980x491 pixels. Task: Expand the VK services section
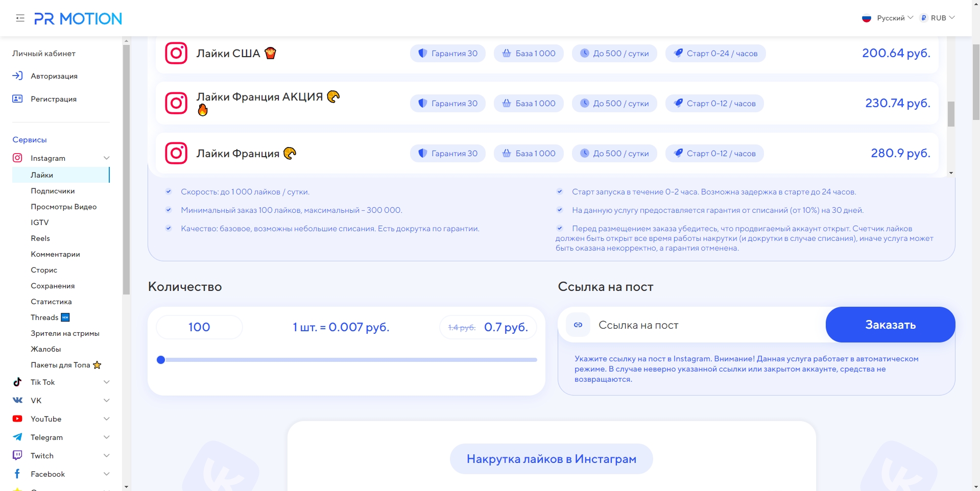tap(107, 400)
